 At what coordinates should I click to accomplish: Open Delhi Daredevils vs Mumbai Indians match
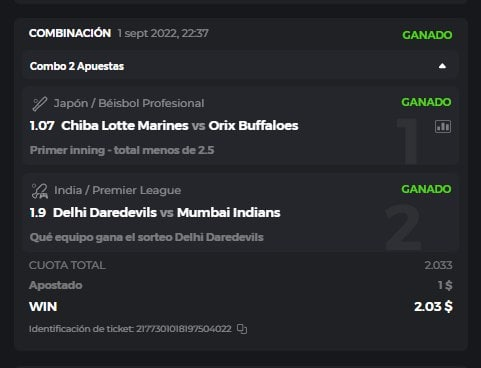point(167,213)
